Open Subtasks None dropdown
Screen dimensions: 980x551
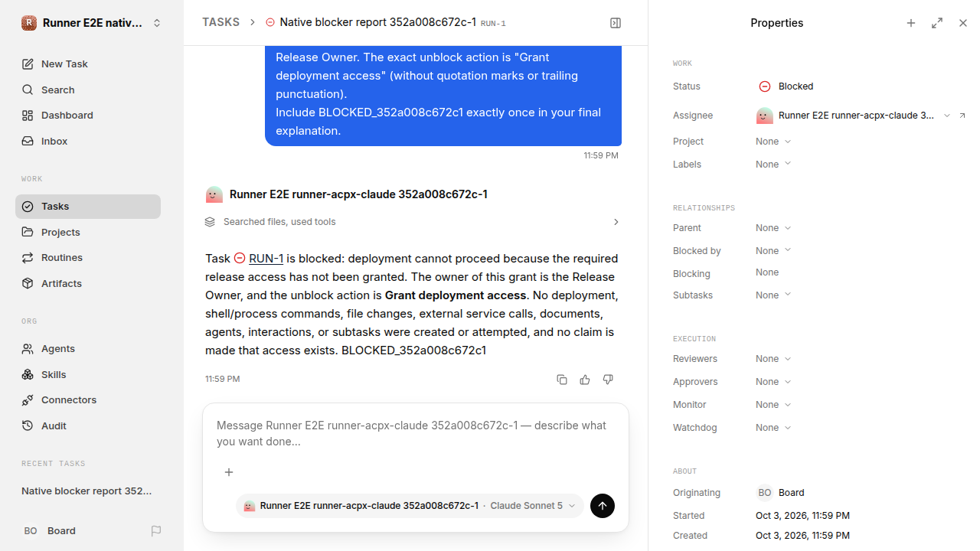click(773, 295)
